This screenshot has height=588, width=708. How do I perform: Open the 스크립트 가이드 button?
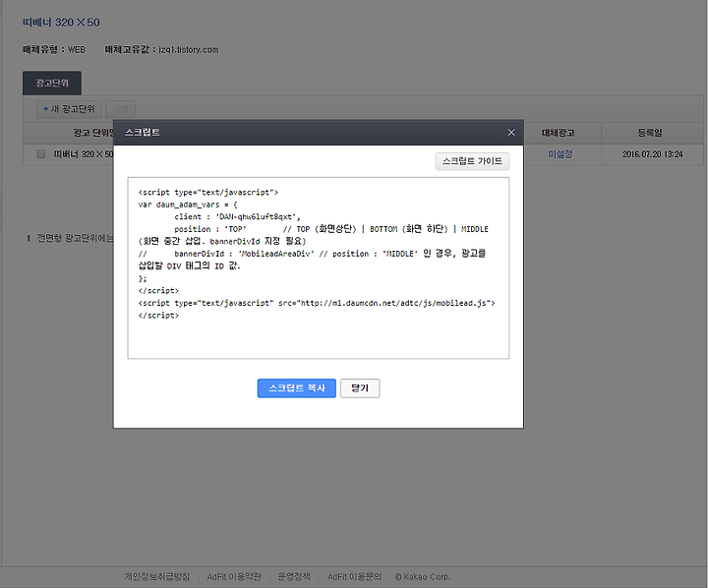tap(472, 161)
